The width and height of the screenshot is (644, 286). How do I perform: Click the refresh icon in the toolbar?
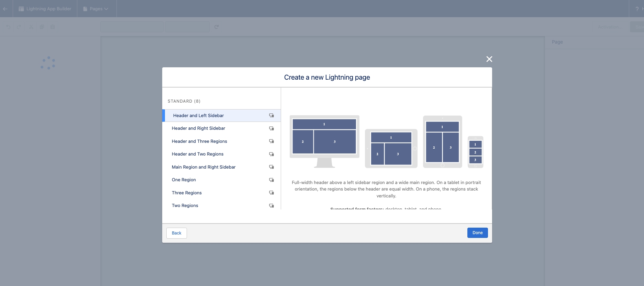tap(216, 27)
